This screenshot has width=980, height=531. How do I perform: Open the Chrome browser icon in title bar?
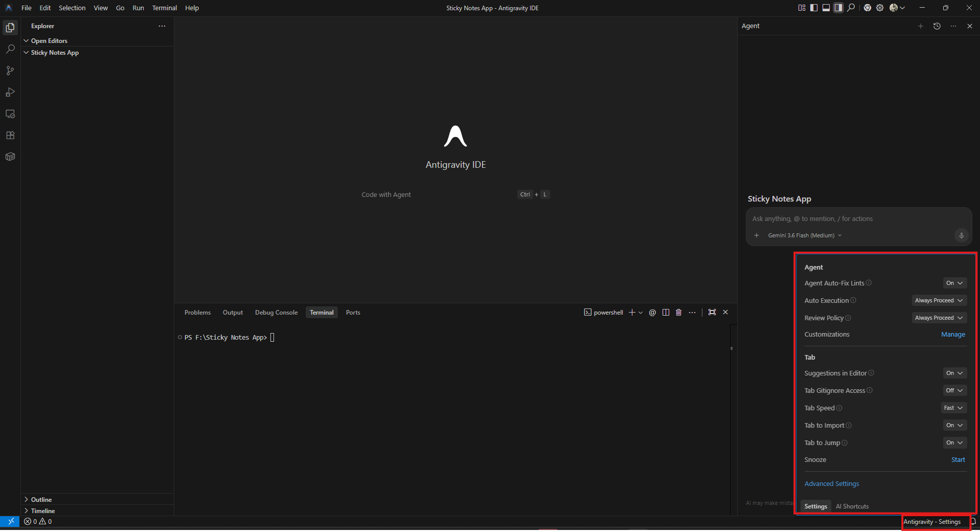pyautogui.click(x=868, y=8)
